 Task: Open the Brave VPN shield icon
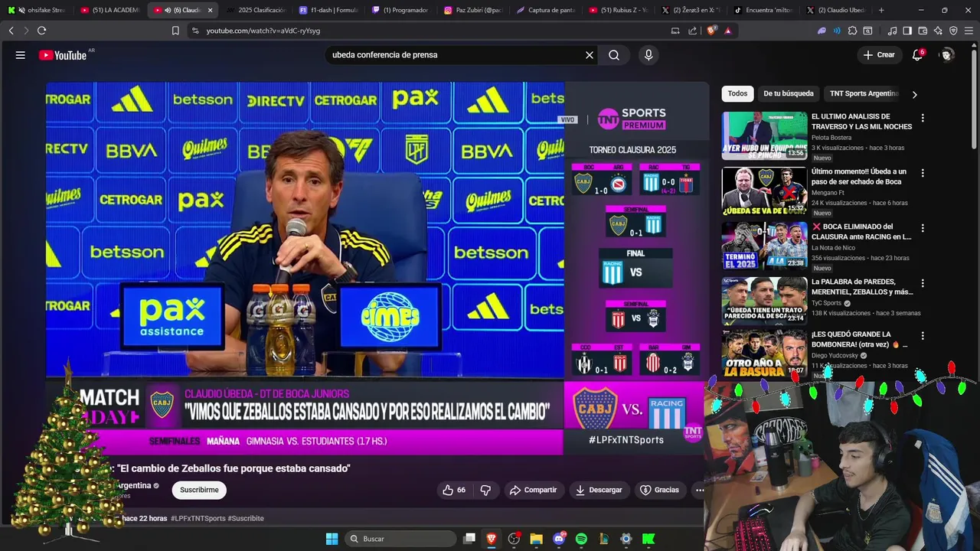[x=953, y=31]
